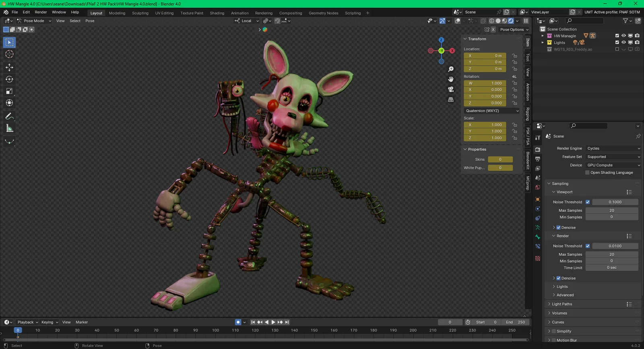The height and width of the screenshot is (349, 644).
Task: Open the Rigging sidebar tab
Action: pos(528,114)
